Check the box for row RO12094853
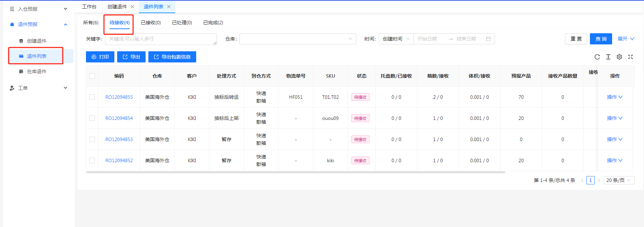Screen dimensions: 644x227 [92, 139]
